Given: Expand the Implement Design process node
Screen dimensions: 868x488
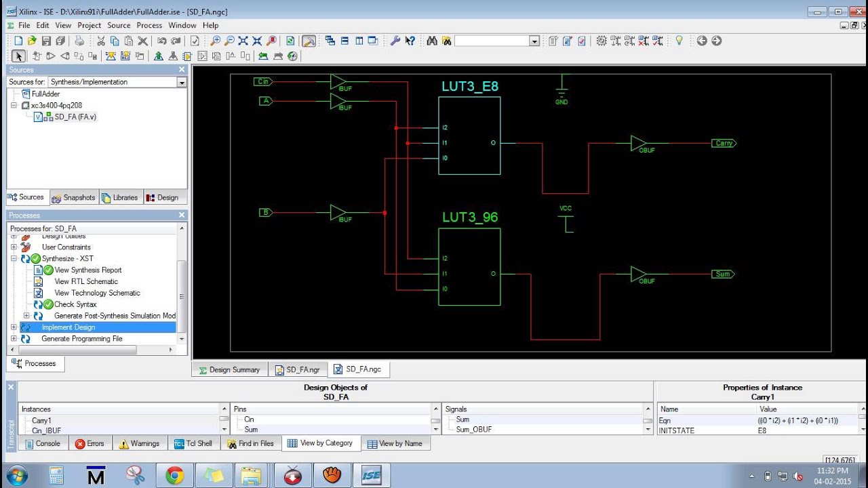Looking at the screenshot, I should coord(14,327).
